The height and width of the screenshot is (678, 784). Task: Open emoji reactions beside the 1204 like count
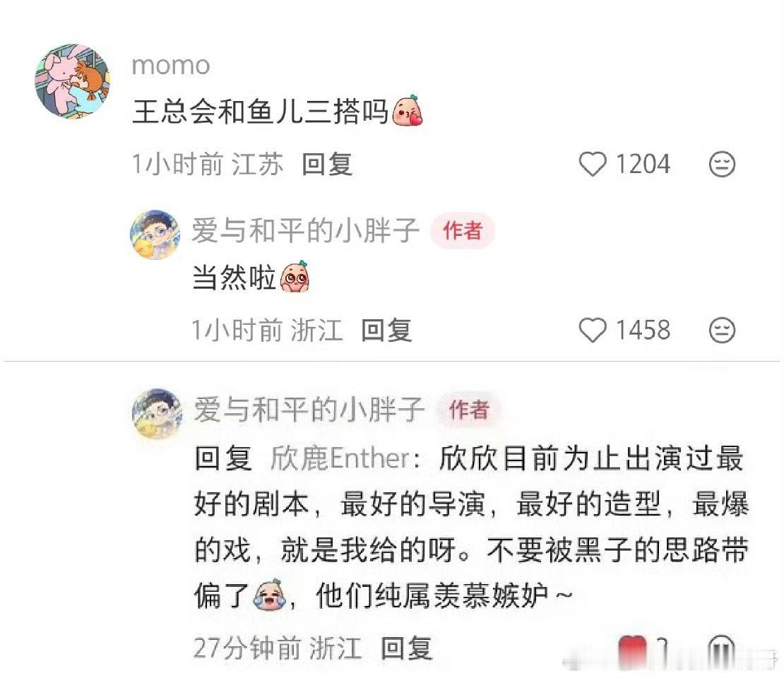click(722, 164)
